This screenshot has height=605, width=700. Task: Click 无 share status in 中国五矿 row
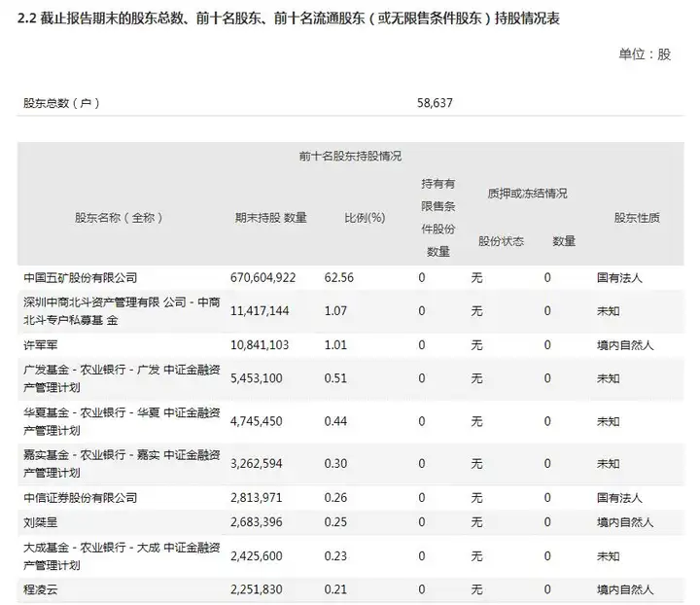pyautogui.click(x=476, y=278)
